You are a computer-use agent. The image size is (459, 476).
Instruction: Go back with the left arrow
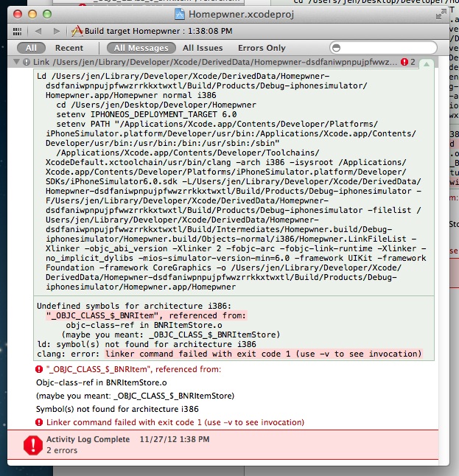point(38,31)
